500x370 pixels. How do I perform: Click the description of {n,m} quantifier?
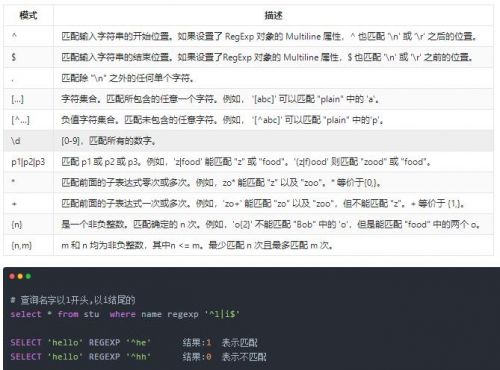tap(197, 246)
